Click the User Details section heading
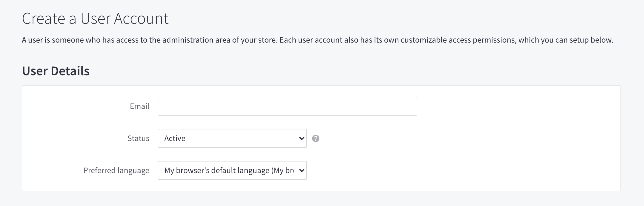644x206 pixels. point(56,71)
